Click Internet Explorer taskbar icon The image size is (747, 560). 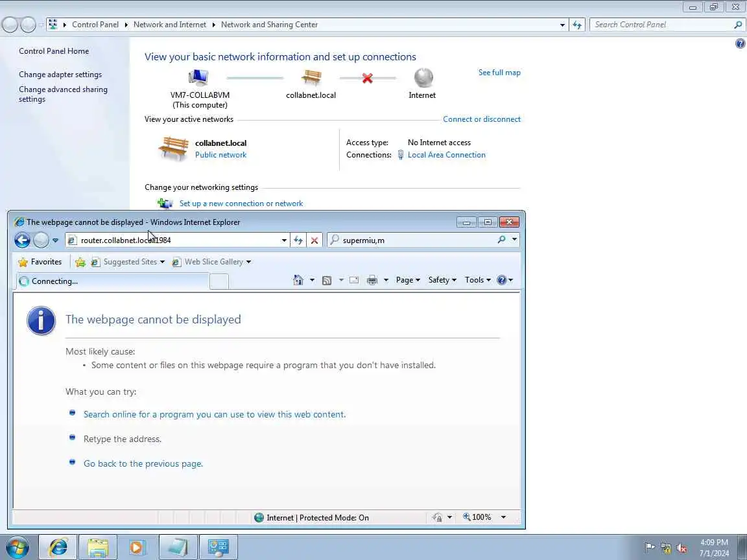(x=58, y=546)
